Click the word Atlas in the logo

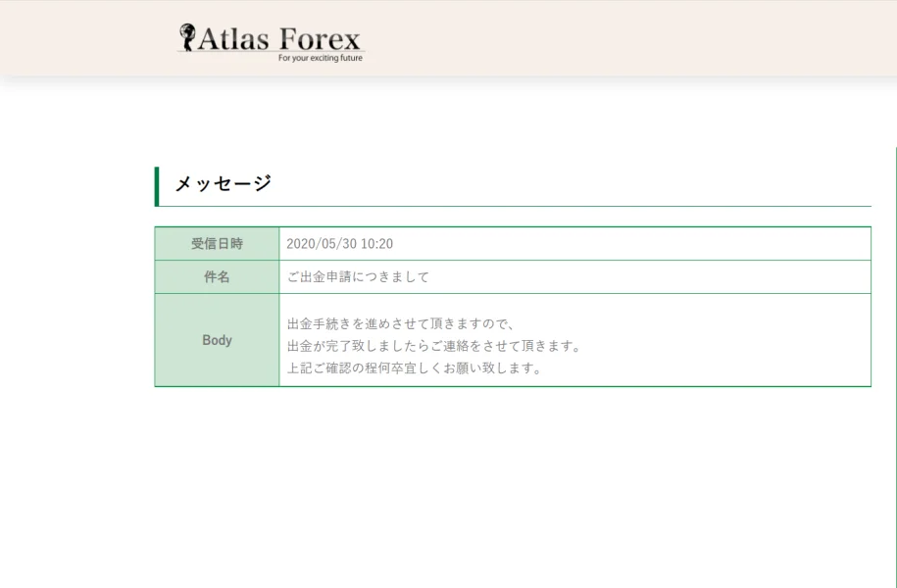(233, 39)
